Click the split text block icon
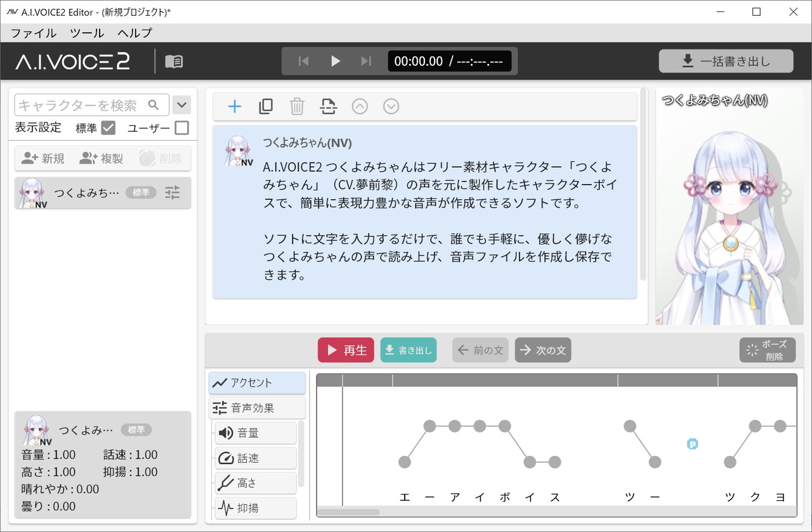This screenshot has height=532, width=812. click(328, 107)
